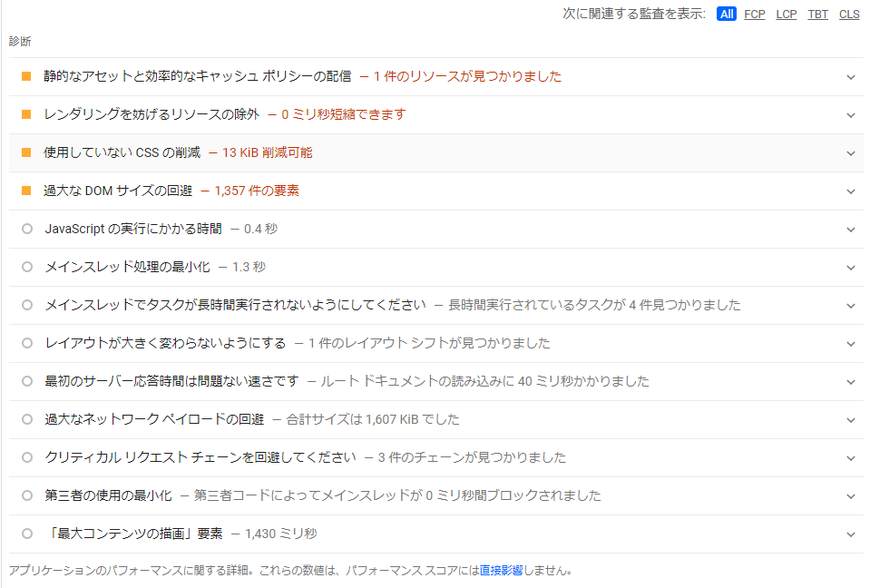Click the メインスレッド処理の最小化 title

pos(128,267)
